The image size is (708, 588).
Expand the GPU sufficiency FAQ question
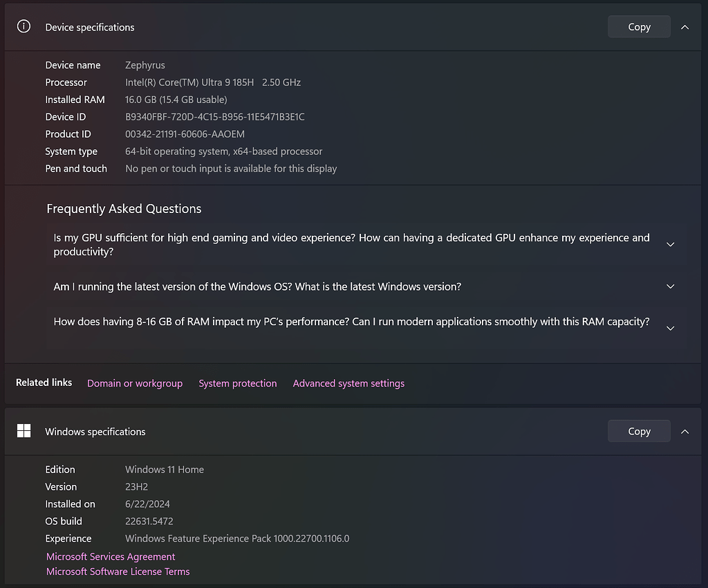(670, 244)
